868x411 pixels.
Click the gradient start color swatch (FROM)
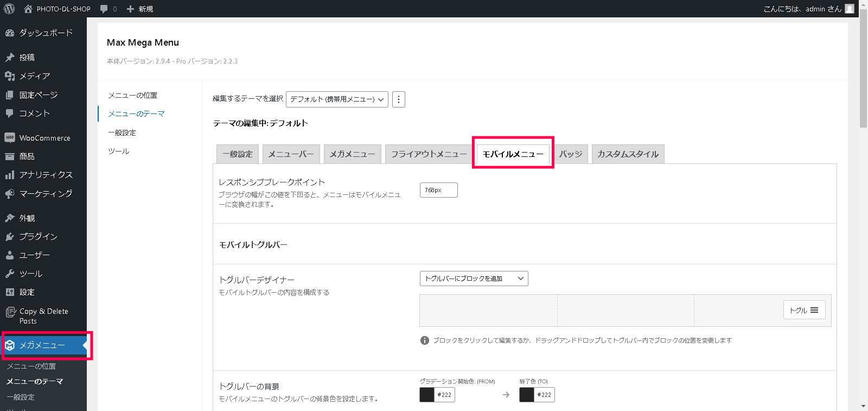click(427, 395)
